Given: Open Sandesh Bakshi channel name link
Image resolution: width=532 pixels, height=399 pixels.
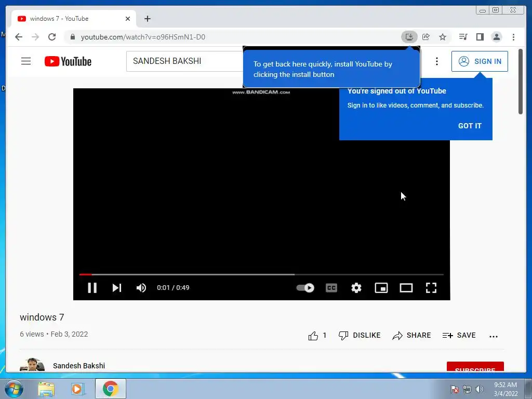Looking at the screenshot, I should 79,366.
